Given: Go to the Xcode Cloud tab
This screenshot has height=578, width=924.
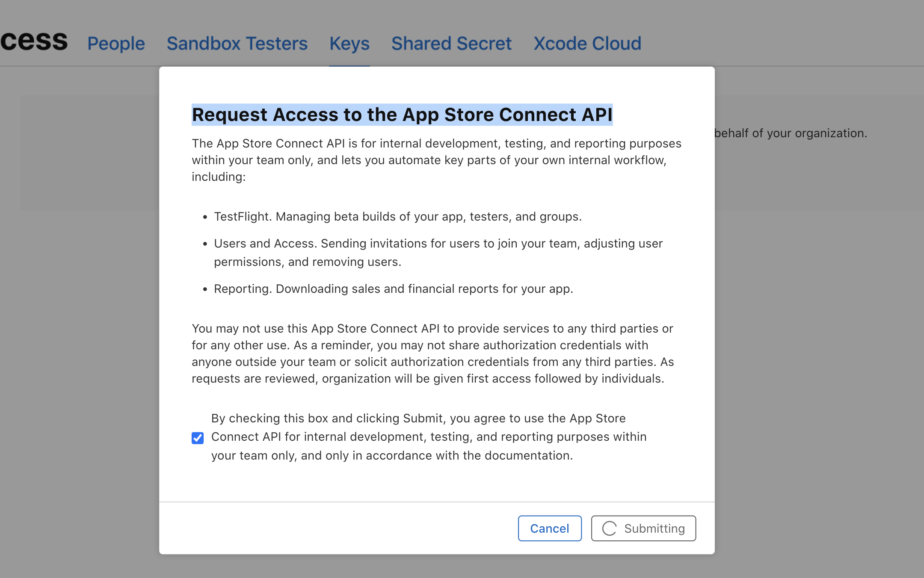Looking at the screenshot, I should [x=587, y=43].
